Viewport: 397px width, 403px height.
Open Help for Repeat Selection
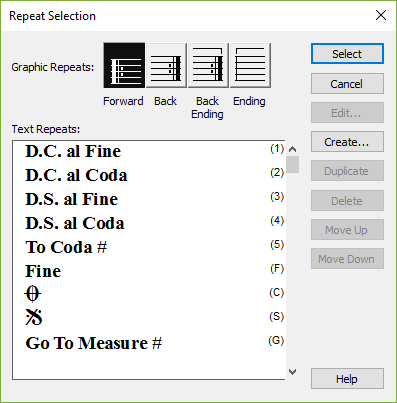pyautogui.click(x=347, y=379)
